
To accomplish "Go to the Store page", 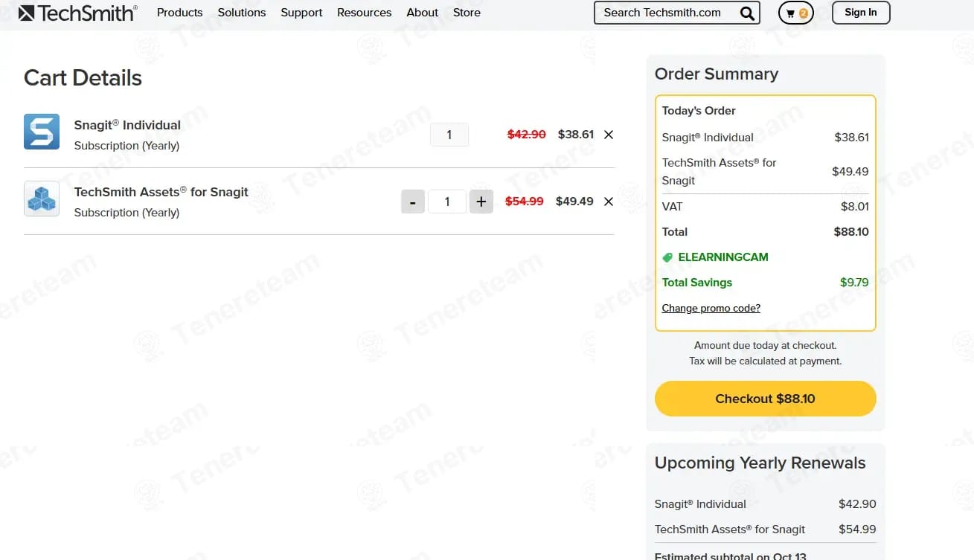I will coord(467,13).
